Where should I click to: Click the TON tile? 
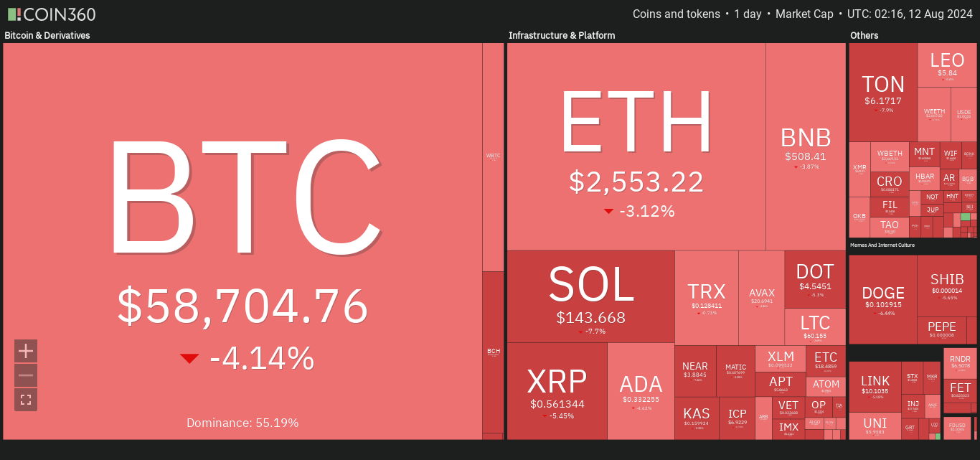coord(883,92)
